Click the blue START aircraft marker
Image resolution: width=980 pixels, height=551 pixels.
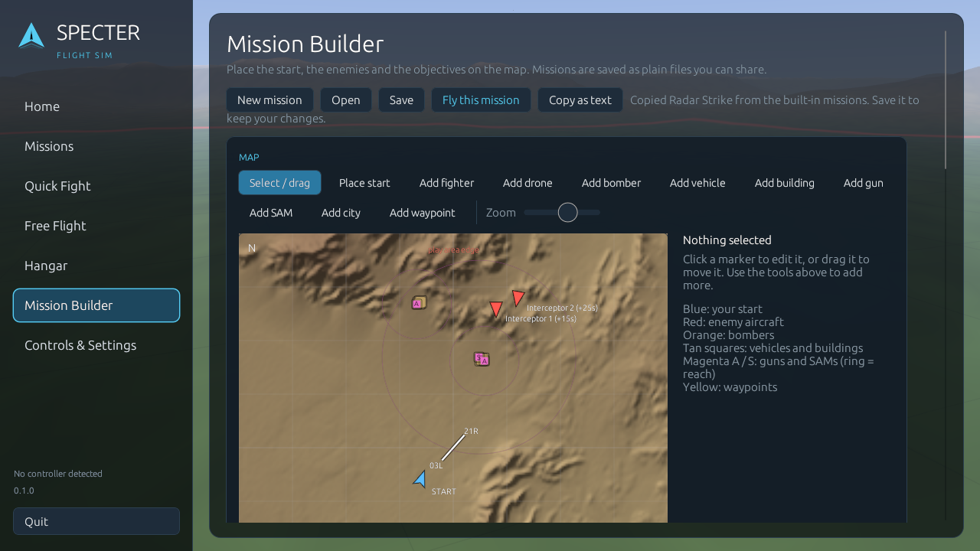[420, 479]
